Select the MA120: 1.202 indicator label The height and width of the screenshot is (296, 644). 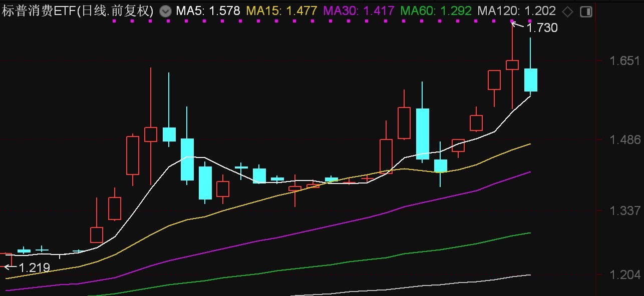point(517,11)
